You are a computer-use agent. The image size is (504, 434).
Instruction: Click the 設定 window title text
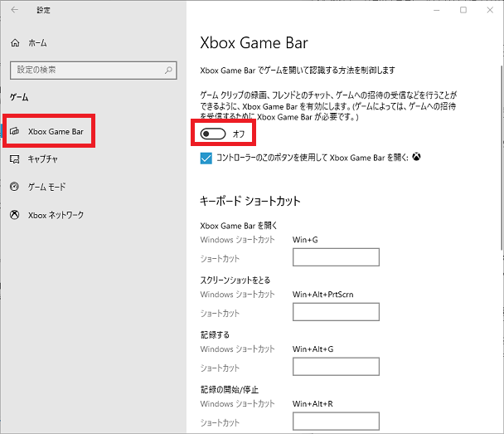pos(43,10)
